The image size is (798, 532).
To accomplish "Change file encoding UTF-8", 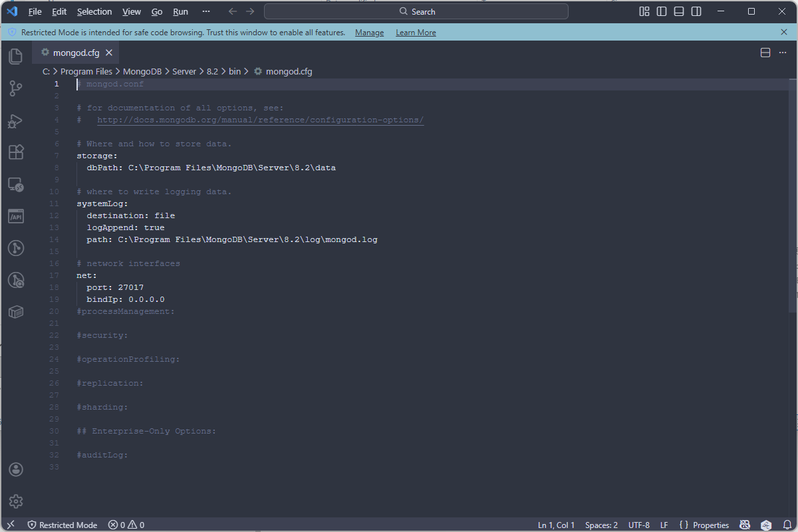I will pyautogui.click(x=639, y=525).
